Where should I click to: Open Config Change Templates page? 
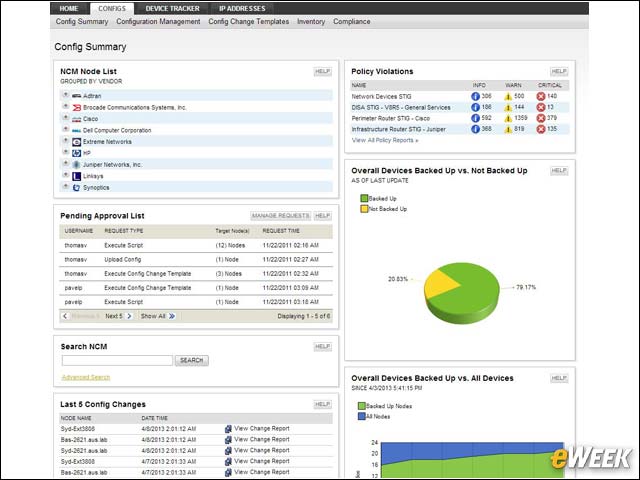(x=249, y=22)
